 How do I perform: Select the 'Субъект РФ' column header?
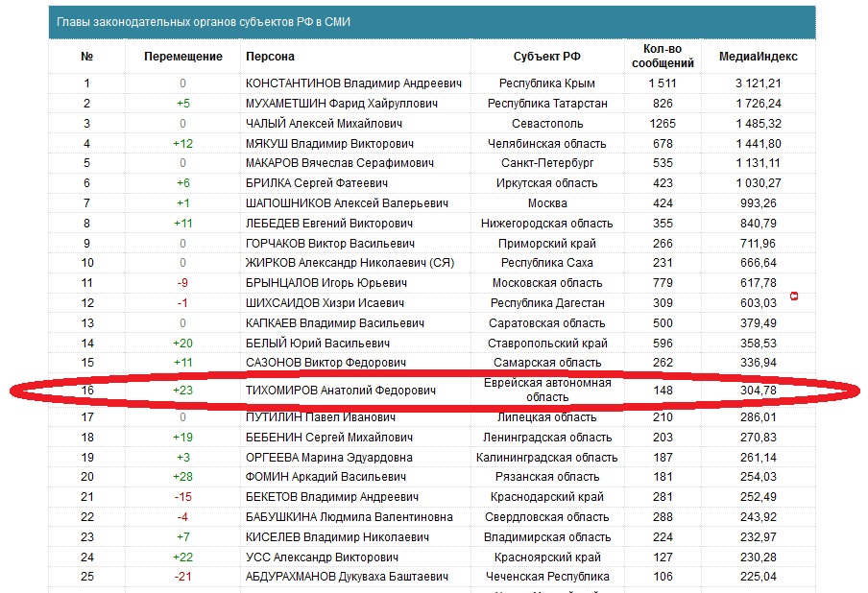[547, 57]
